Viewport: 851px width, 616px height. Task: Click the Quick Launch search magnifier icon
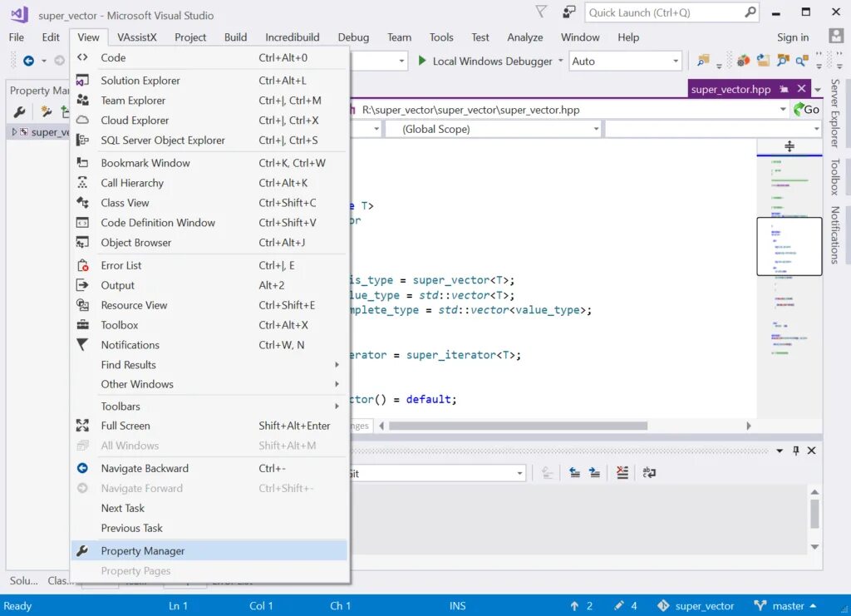[x=750, y=12]
